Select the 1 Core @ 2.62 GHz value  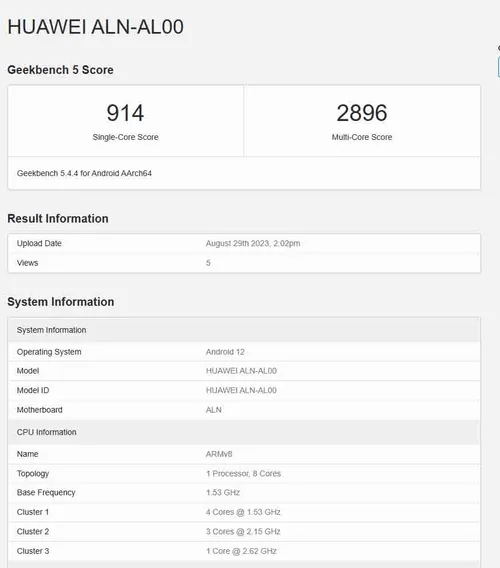(x=241, y=551)
